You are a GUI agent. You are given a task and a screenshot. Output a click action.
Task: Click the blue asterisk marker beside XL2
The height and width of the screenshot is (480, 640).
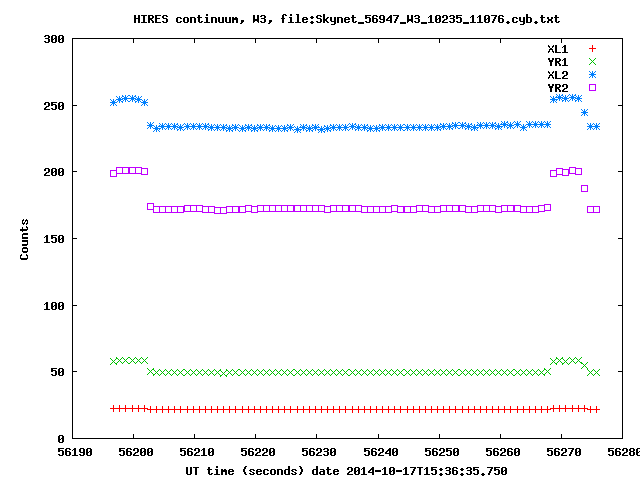coord(592,74)
